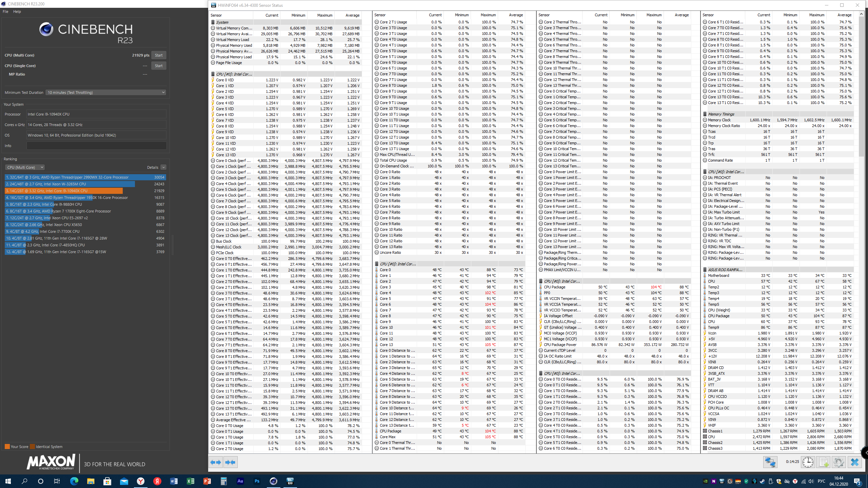The width and height of the screenshot is (868, 488).
Task: Launch Word from taskbar
Action: pyautogui.click(x=174, y=481)
